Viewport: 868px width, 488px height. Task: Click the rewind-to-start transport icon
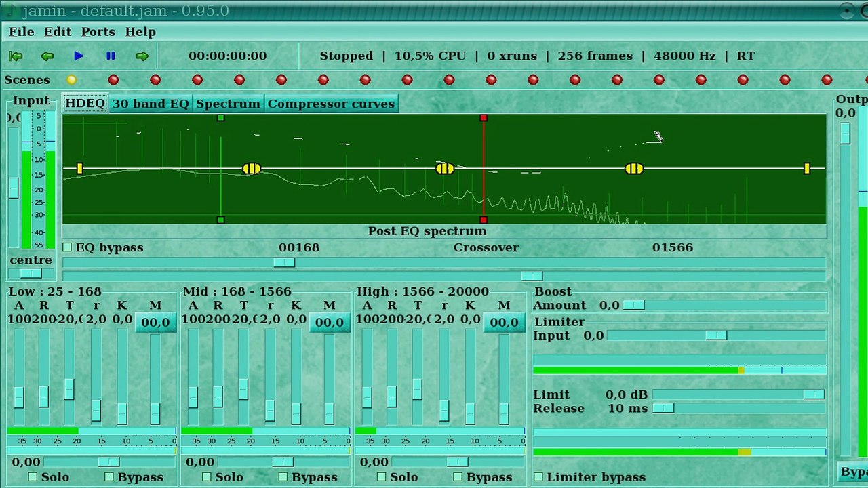(x=16, y=56)
